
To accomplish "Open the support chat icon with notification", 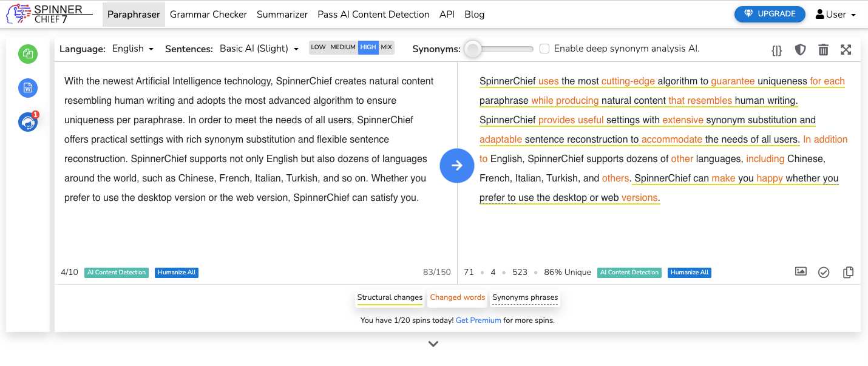I will (x=28, y=122).
